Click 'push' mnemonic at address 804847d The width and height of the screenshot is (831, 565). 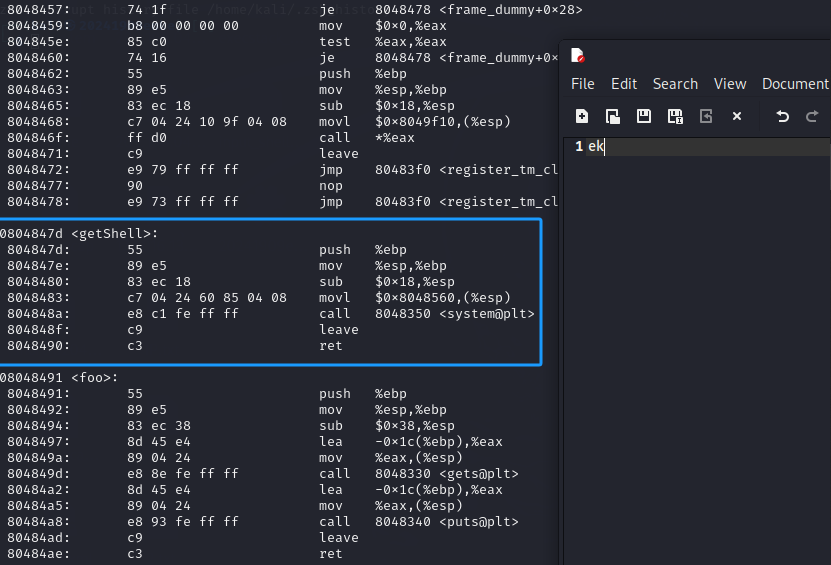click(x=334, y=250)
